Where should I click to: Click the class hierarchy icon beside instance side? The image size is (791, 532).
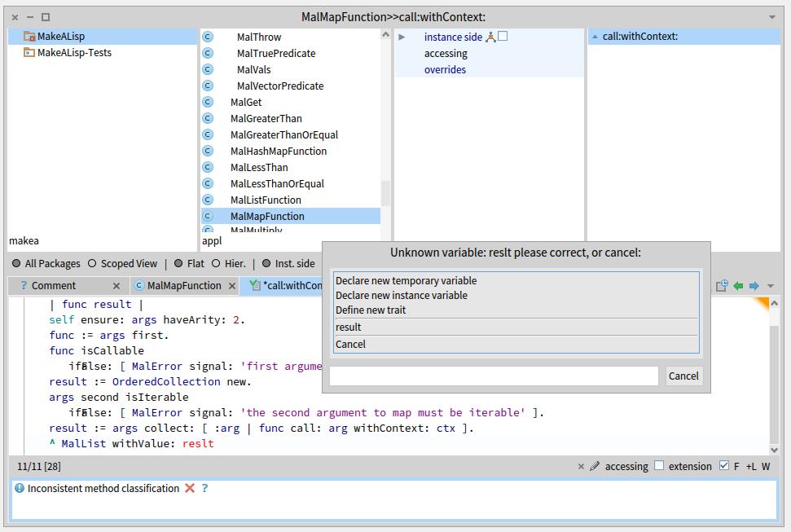490,37
